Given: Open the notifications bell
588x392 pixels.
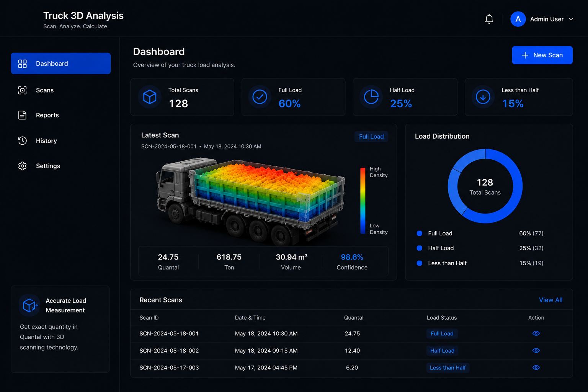Looking at the screenshot, I should [489, 19].
